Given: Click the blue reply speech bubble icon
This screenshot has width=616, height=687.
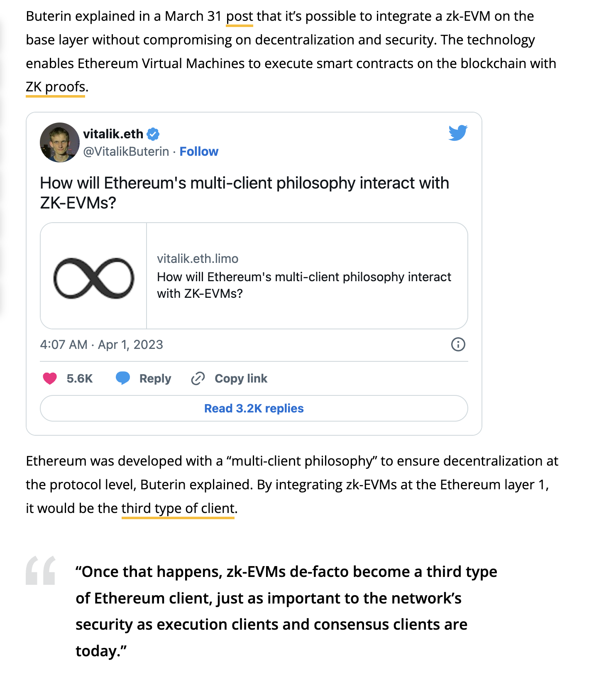Looking at the screenshot, I should pos(122,378).
